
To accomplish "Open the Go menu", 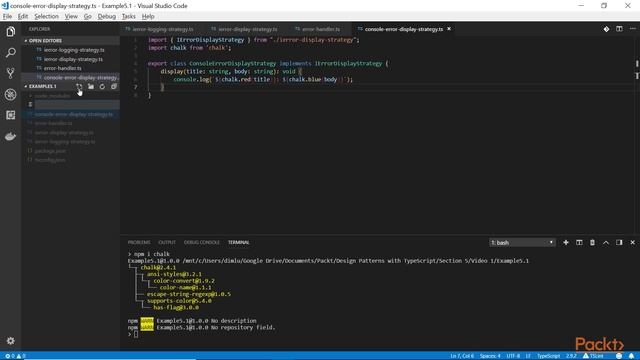I will (x=88, y=16).
